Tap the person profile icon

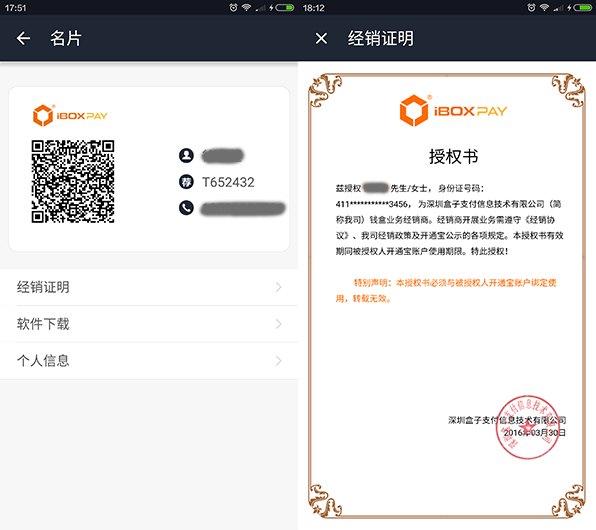click(x=186, y=156)
